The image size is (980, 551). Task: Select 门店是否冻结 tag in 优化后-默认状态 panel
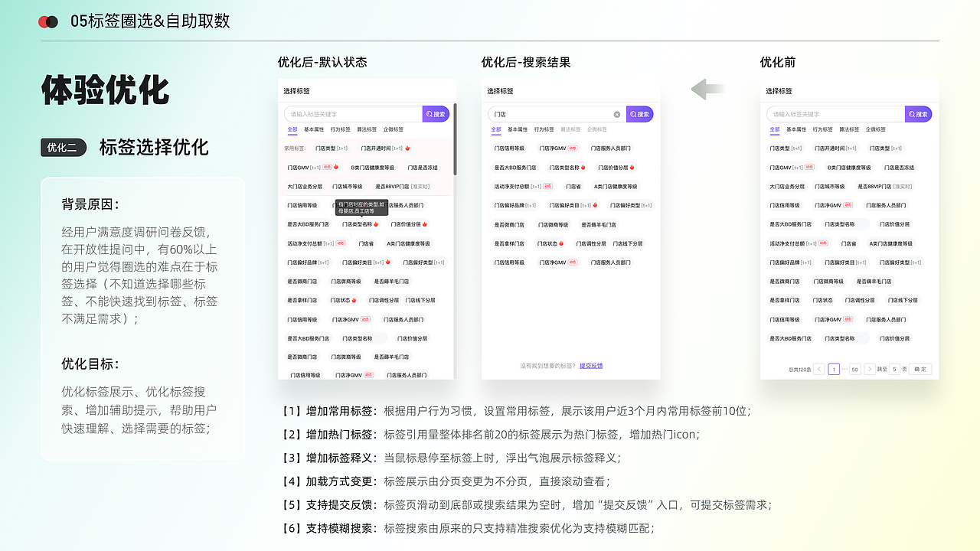click(x=423, y=168)
